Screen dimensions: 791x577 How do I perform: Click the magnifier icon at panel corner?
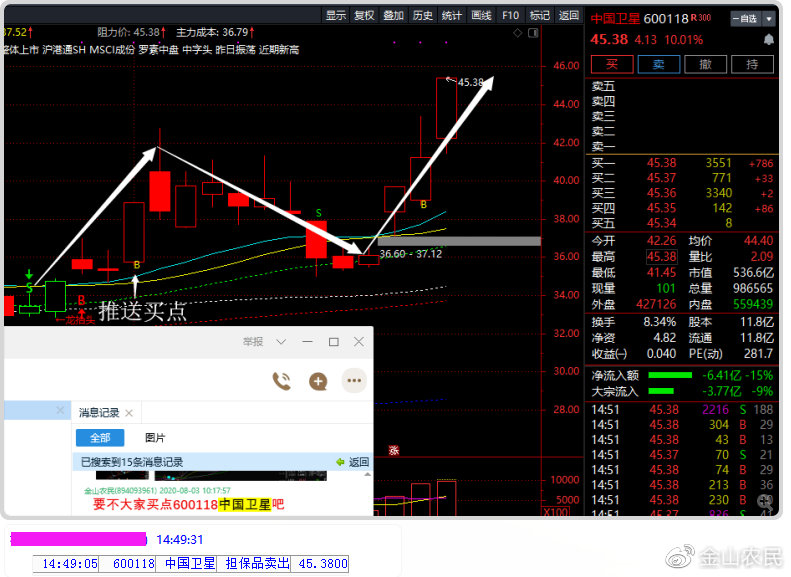[765, 501]
